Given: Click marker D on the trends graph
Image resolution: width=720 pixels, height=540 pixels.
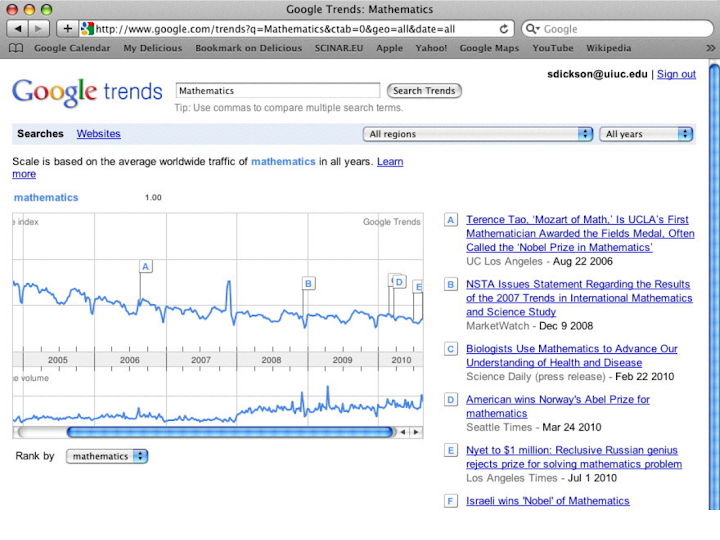Looking at the screenshot, I should pos(399,282).
